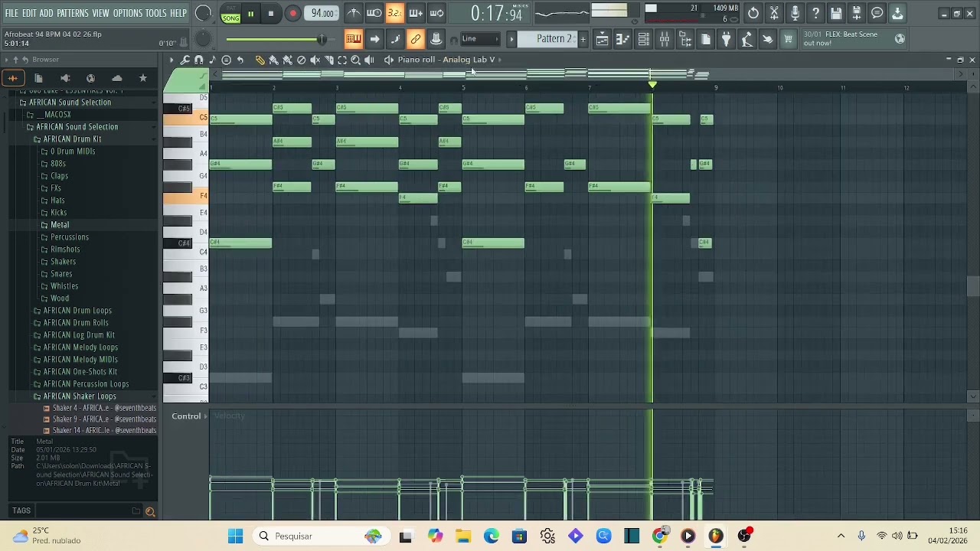
Task: Open the snap 'Line' dropdown
Action: tap(480, 39)
